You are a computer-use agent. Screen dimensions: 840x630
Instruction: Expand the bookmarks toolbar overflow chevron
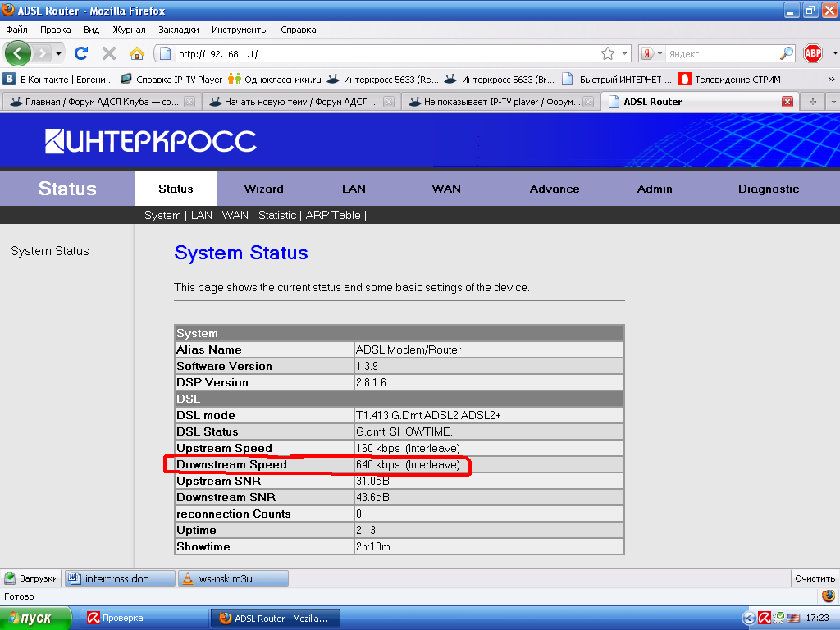click(x=830, y=80)
